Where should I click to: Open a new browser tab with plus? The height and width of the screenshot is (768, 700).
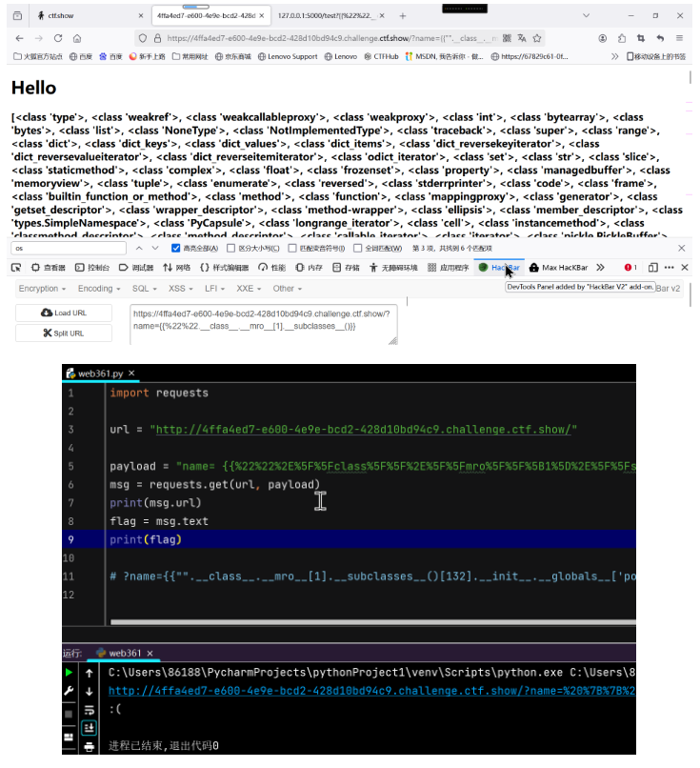click(402, 15)
